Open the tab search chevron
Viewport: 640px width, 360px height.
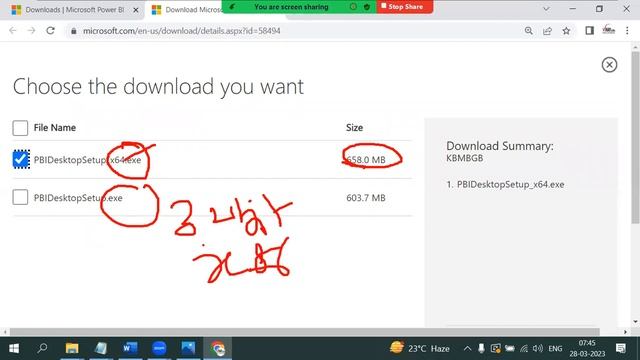[546, 9]
